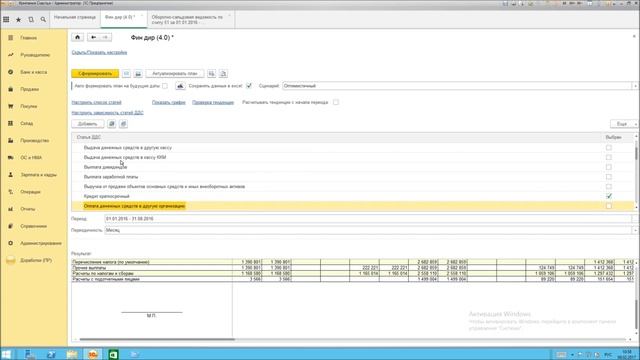Uncheck Кредит краткосрочный checkbox

click(x=609, y=196)
